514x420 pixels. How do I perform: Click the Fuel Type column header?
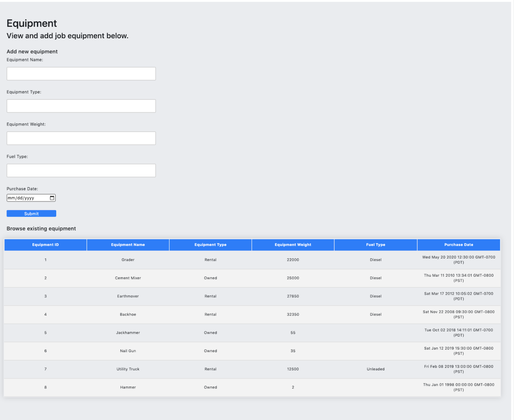(x=375, y=244)
